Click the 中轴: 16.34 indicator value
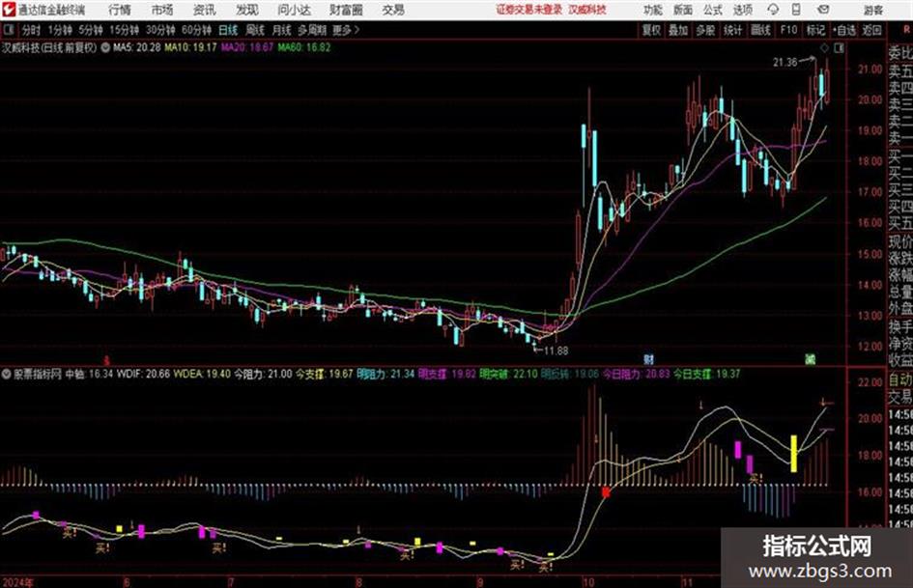 pyautogui.click(x=89, y=374)
